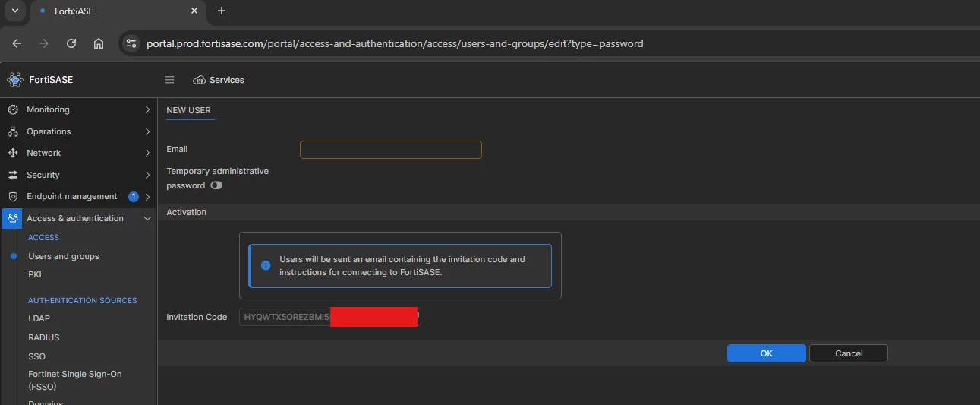The width and height of the screenshot is (980, 405).
Task: Click the browser home icon
Action: click(x=99, y=43)
